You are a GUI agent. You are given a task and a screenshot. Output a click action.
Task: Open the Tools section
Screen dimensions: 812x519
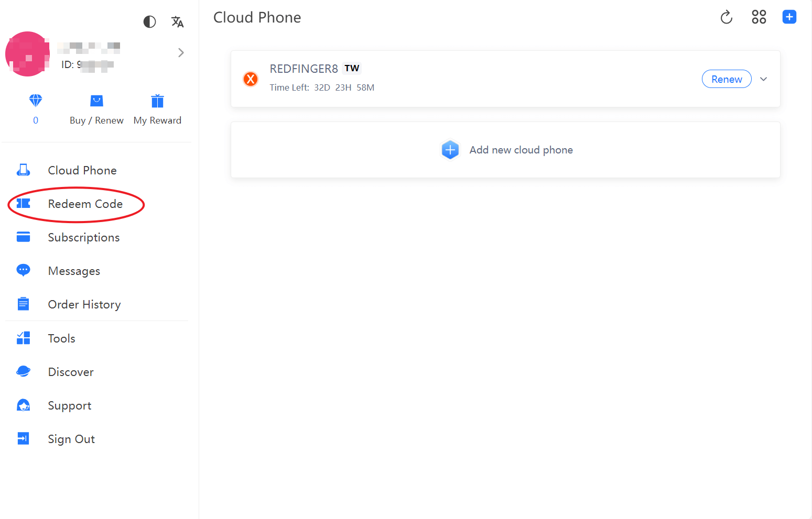coord(61,338)
